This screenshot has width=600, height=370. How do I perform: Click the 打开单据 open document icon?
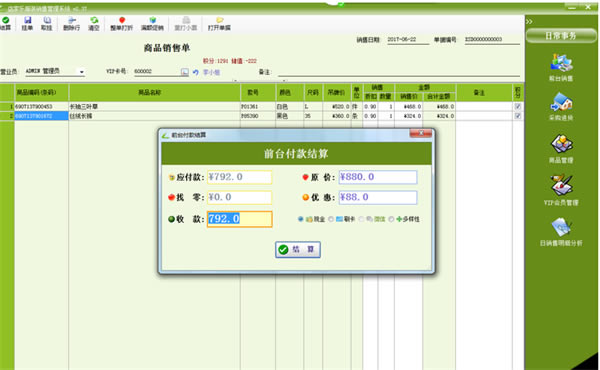[219, 23]
